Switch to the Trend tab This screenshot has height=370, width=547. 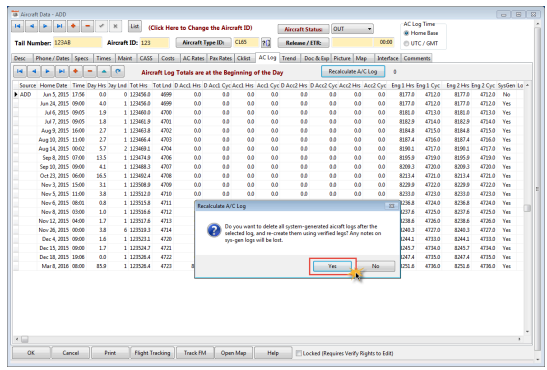(289, 58)
